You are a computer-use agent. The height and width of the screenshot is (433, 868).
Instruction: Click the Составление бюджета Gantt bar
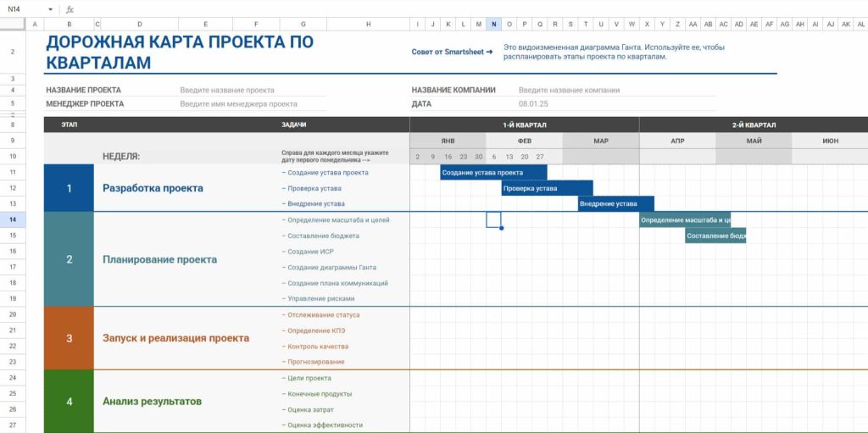tap(715, 236)
